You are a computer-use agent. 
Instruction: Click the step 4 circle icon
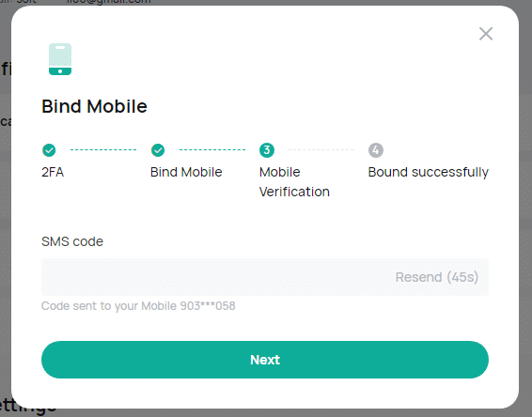point(376,150)
